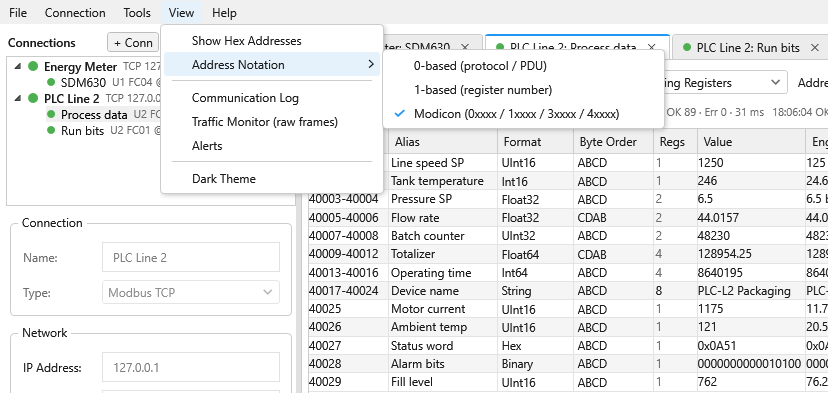Select the Process data tree item
This screenshot has width=828, height=393.
(94, 115)
